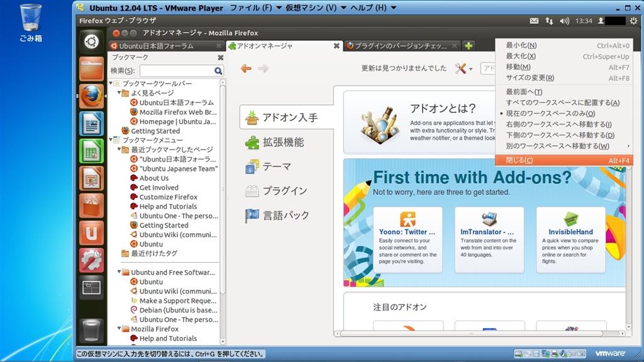The width and height of the screenshot is (644, 362).
Task: Choose 最大化(X) from window menu
Action: [x=564, y=56]
